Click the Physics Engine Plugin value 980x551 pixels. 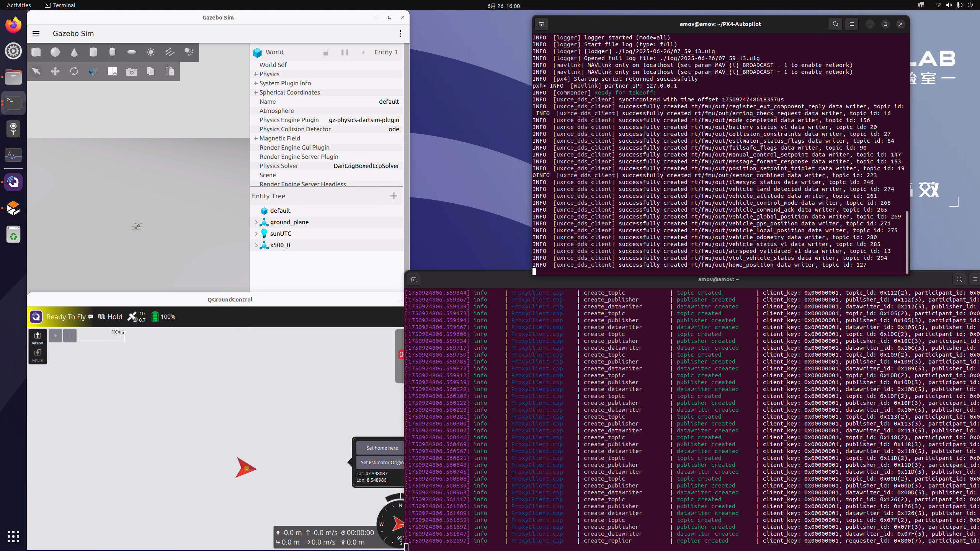[x=364, y=120]
